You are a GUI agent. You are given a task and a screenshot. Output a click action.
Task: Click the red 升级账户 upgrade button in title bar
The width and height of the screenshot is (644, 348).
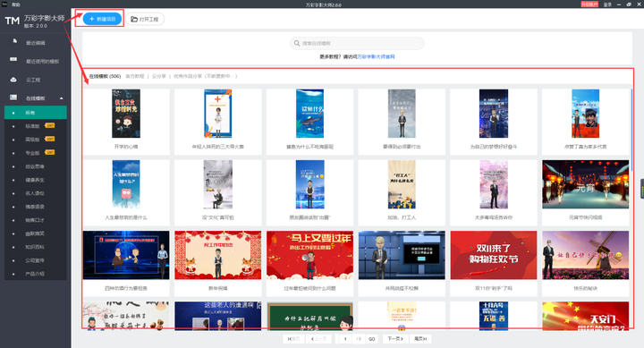(x=589, y=4)
